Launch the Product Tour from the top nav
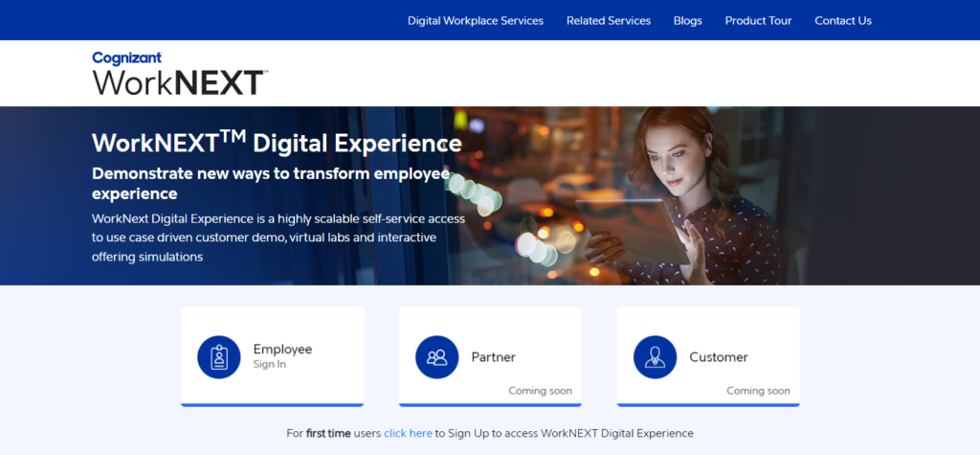The width and height of the screenshot is (980, 455). [758, 20]
